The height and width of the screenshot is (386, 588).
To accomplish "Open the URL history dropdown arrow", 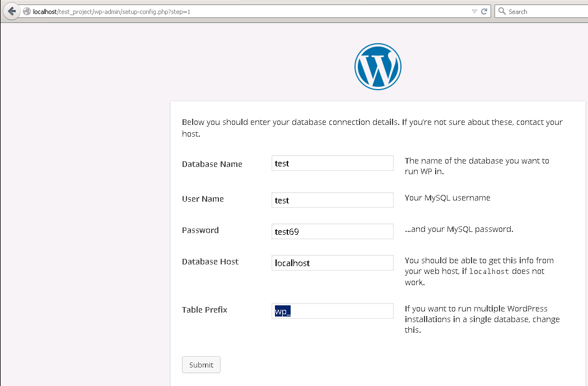I will [474, 12].
